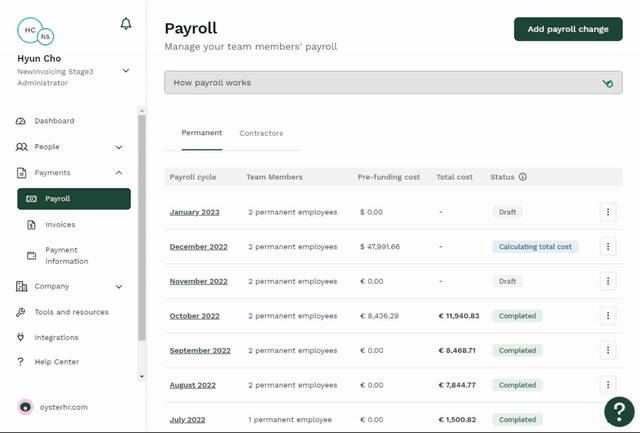Click the € 11,940.83 total cost
The image size is (640, 433).
(459, 316)
